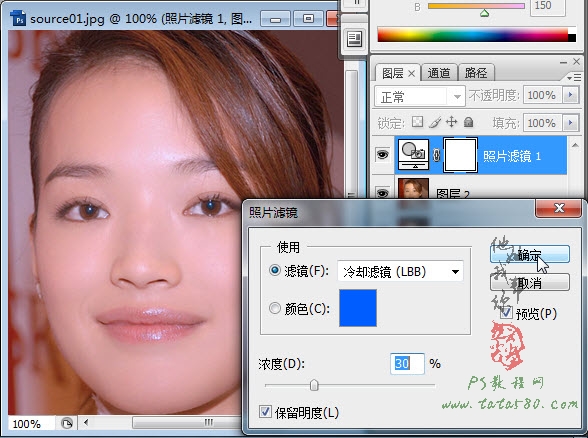
Task: Switch to the 通道 tab
Action: 439,73
